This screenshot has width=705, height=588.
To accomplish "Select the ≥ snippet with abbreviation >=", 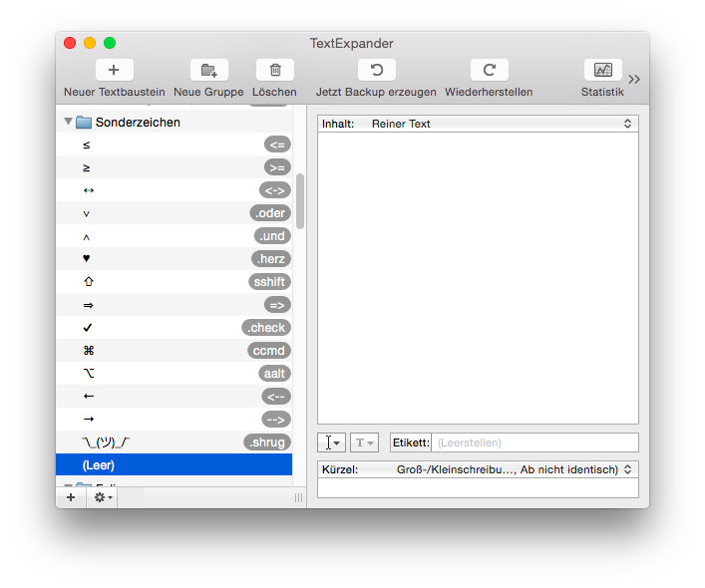I will tap(175, 167).
